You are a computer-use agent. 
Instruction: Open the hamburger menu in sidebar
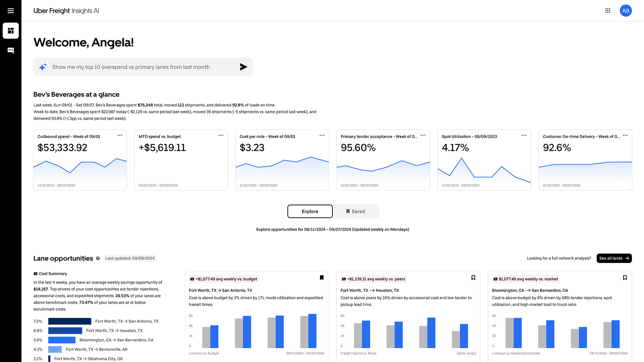(11, 11)
